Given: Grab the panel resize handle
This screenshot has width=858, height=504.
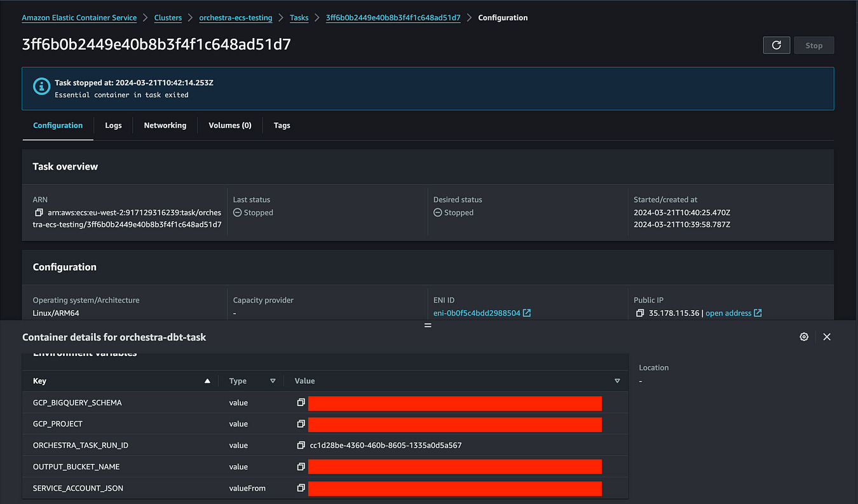Looking at the screenshot, I should 428,325.
